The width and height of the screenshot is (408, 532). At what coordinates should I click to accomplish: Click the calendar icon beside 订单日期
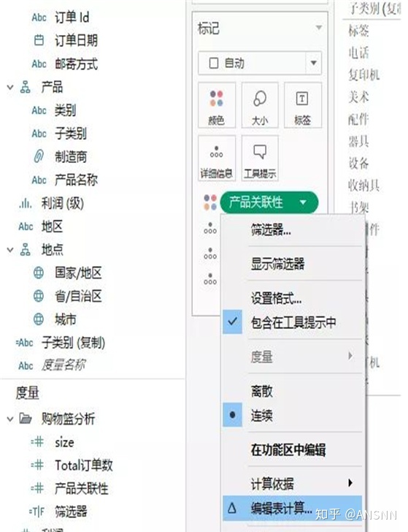pyautogui.click(x=39, y=40)
